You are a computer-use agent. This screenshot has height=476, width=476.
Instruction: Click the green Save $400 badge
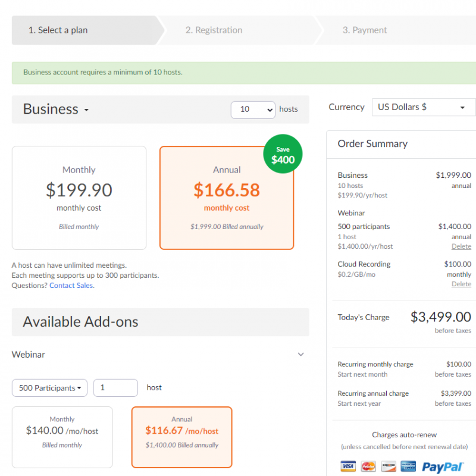(x=283, y=154)
